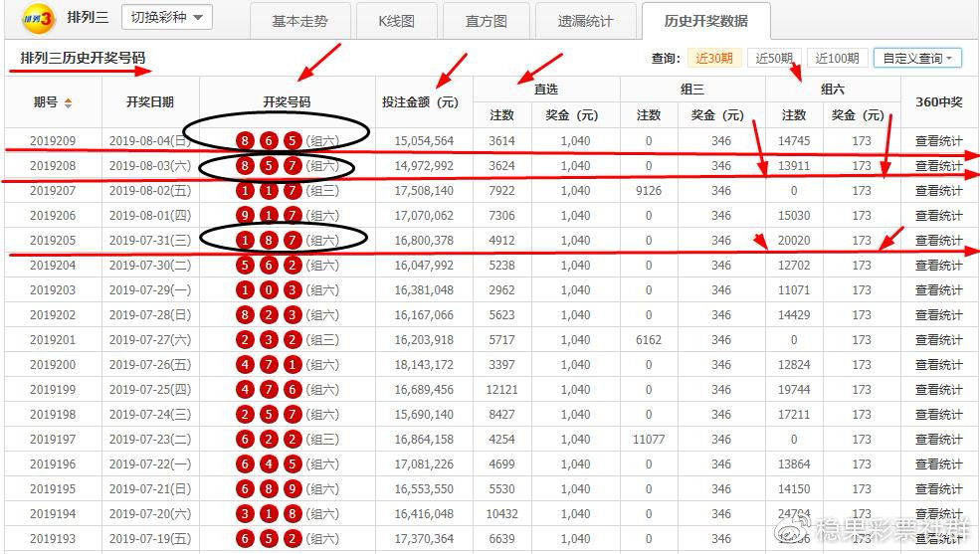Click the 开奖日期 column header

coord(150,102)
